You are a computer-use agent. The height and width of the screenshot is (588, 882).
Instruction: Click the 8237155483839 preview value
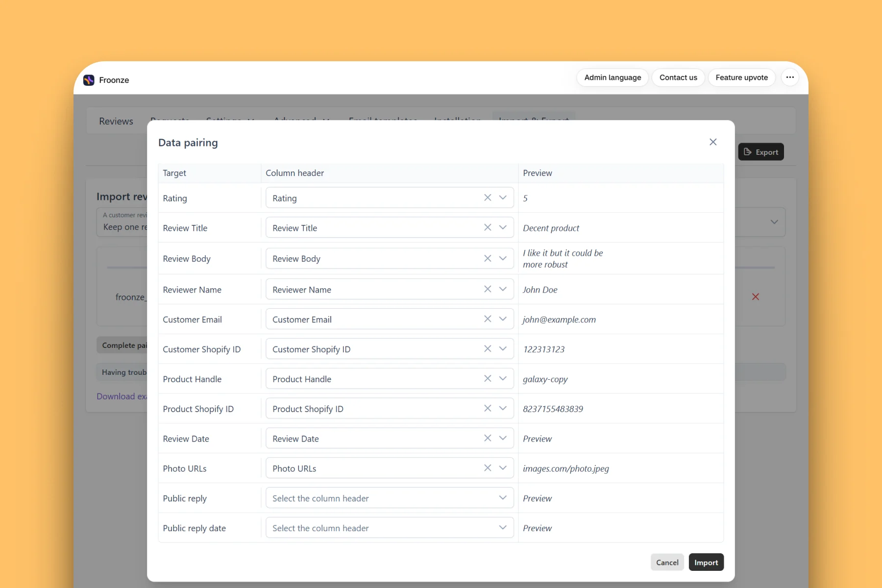click(553, 409)
